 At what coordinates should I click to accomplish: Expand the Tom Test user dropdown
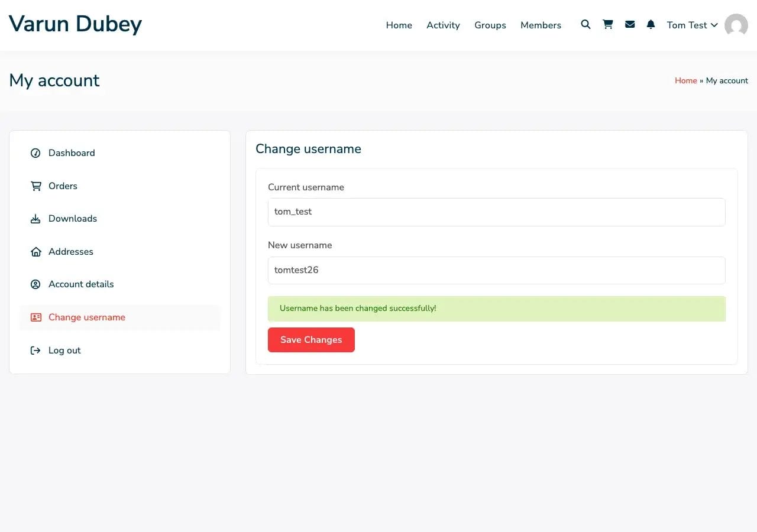(x=691, y=25)
